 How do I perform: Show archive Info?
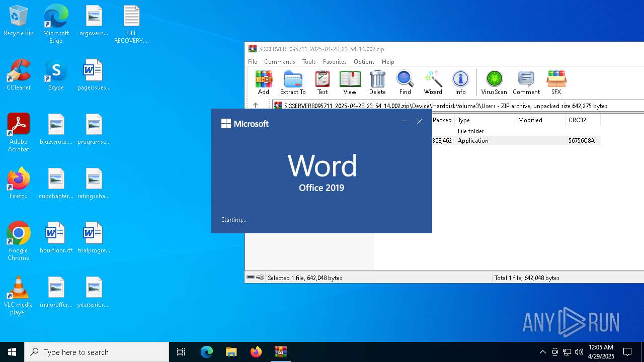click(460, 82)
